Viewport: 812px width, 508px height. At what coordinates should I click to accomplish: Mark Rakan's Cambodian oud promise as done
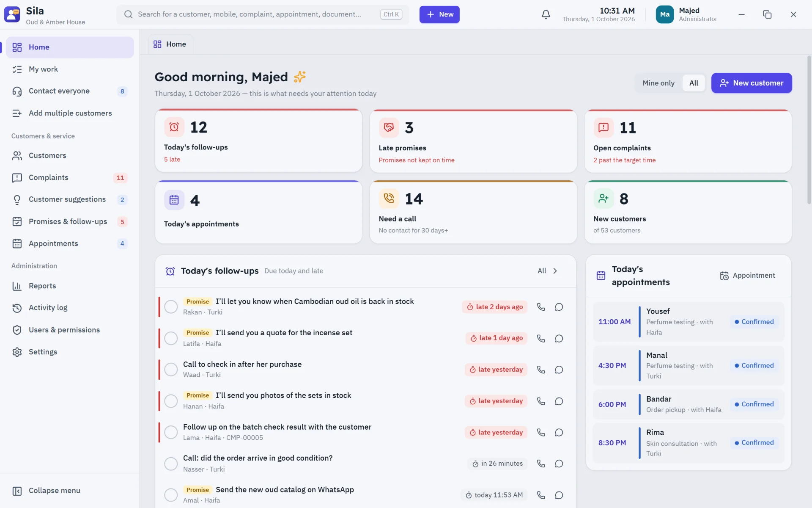[x=171, y=307]
